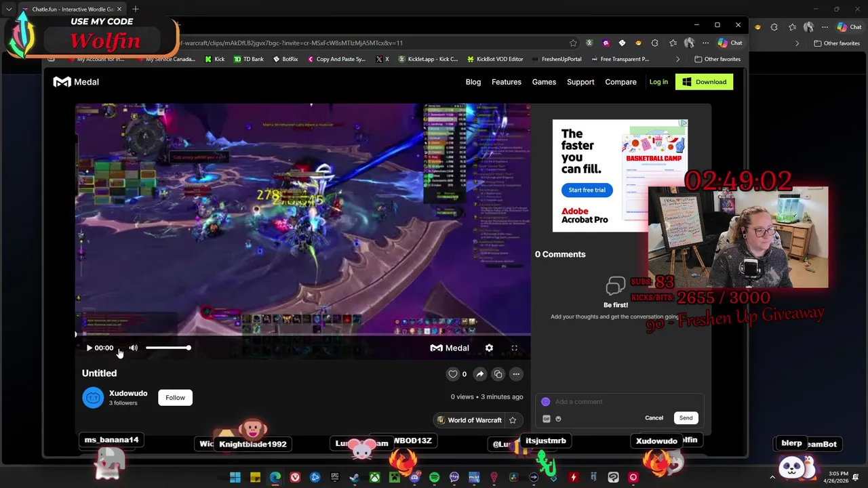Open the Features menu item

coord(507,82)
